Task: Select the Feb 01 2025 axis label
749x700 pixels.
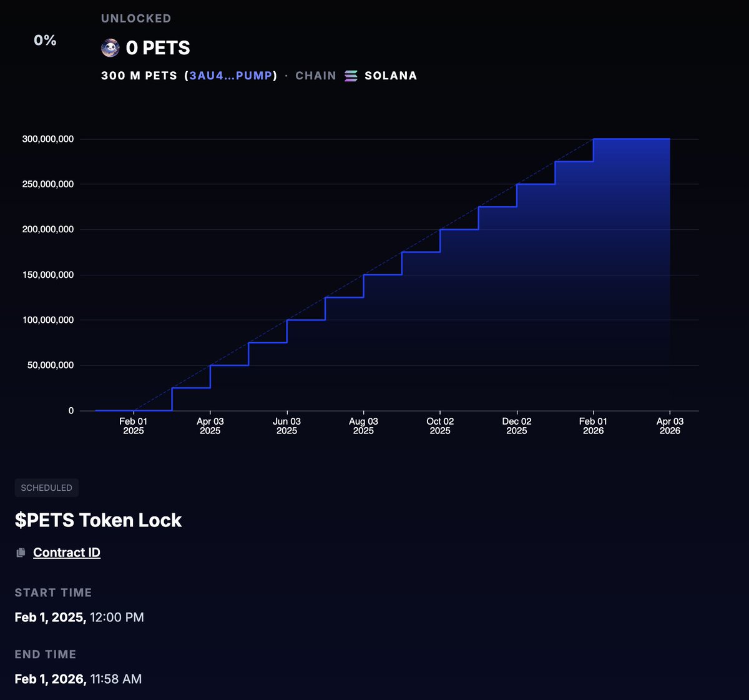Action: [x=133, y=426]
